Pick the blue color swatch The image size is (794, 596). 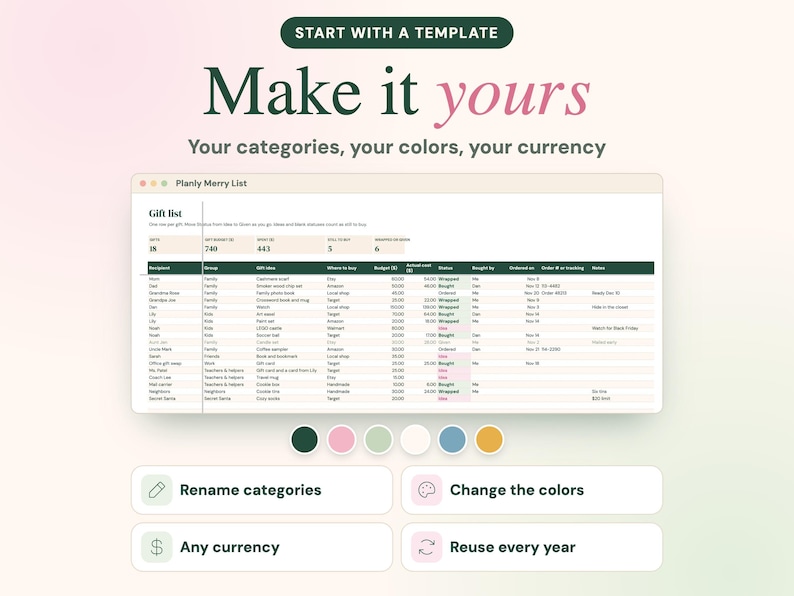coord(452,439)
